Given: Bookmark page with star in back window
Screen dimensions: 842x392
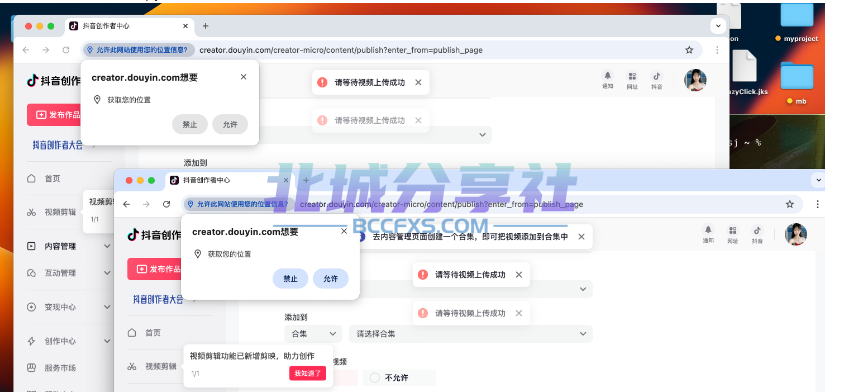Looking at the screenshot, I should click(689, 50).
